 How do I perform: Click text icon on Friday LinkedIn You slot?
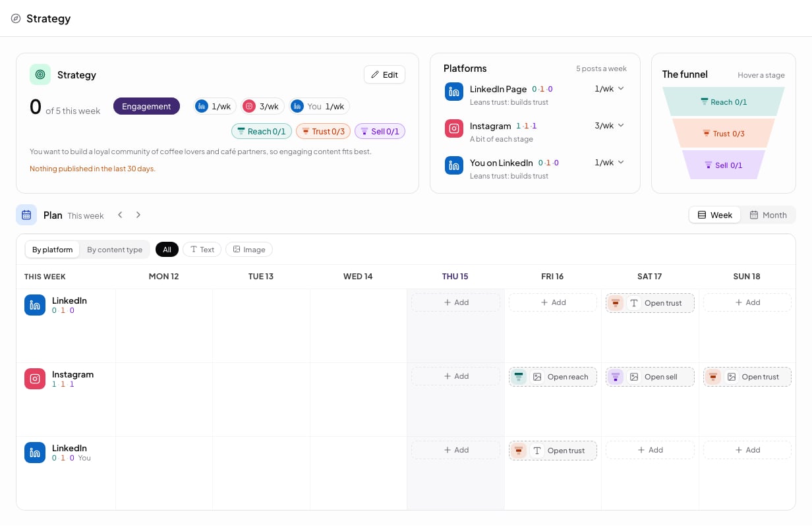537,451
